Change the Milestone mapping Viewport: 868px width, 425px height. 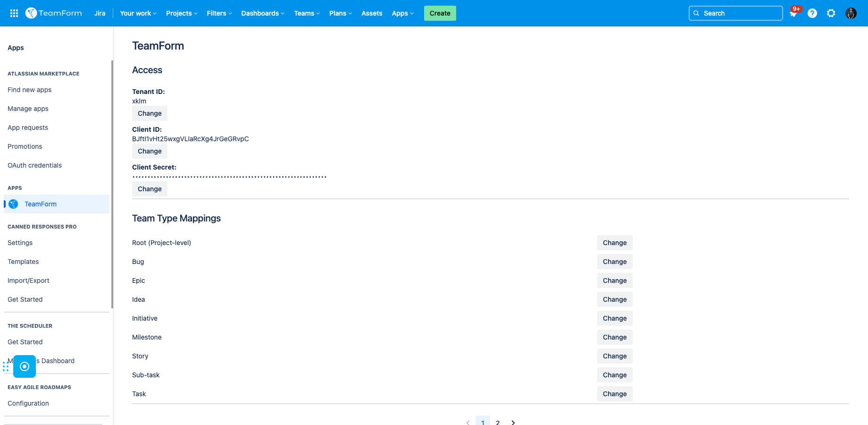pos(615,337)
